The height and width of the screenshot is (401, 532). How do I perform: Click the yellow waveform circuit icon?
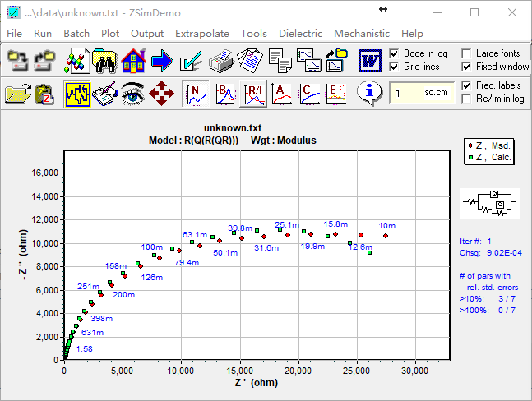[77, 94]
